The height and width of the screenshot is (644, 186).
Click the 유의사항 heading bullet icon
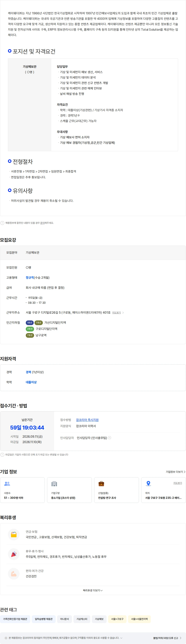tap(10, 190)
